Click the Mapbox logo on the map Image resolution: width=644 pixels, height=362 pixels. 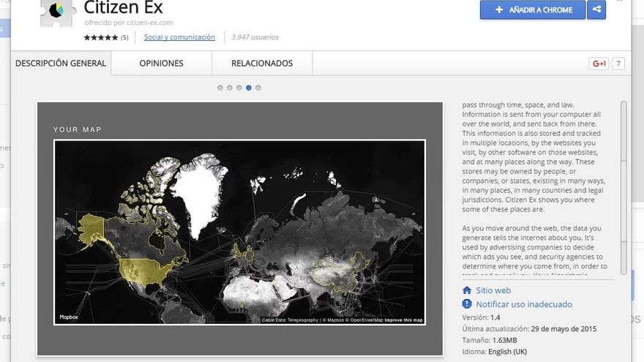pos(69,318)
